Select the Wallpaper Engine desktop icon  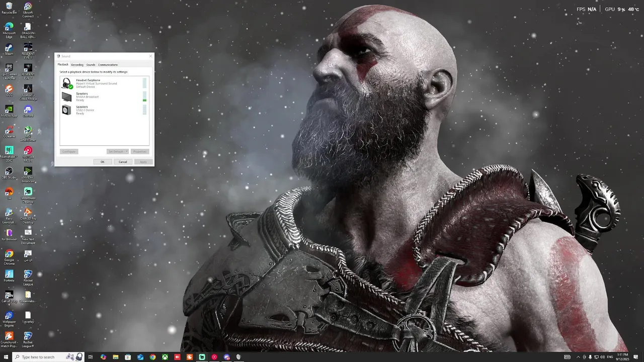coord(9,319)
